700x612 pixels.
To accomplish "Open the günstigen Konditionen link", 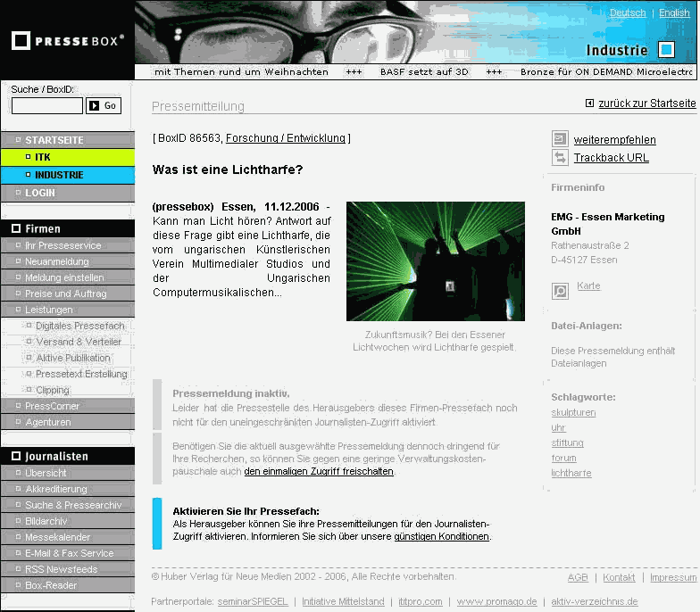I will click(441, 536).
